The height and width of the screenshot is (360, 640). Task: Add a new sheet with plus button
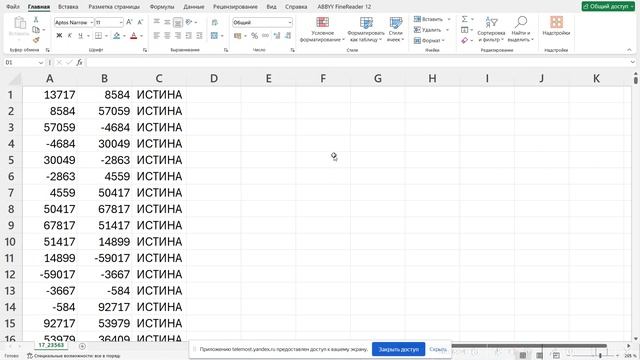click(82, 346)
